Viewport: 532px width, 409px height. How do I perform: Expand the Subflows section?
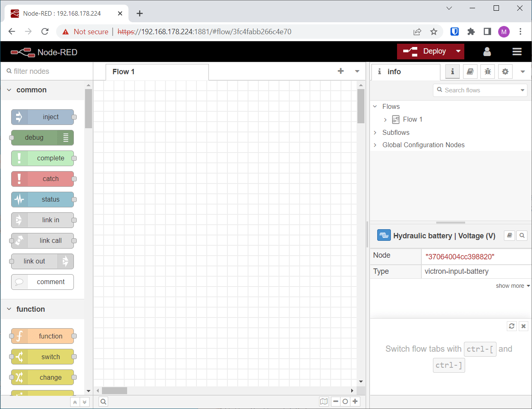point(375,132)
